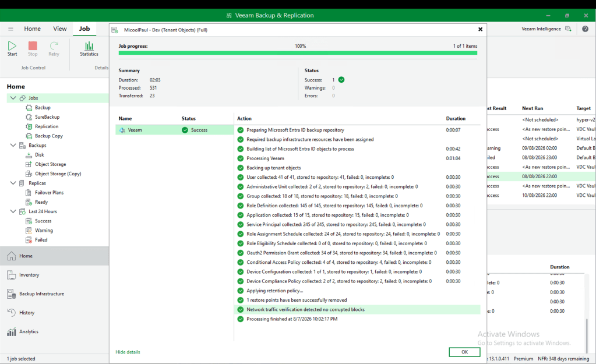Select the 'Processing finished at' row

357,319
